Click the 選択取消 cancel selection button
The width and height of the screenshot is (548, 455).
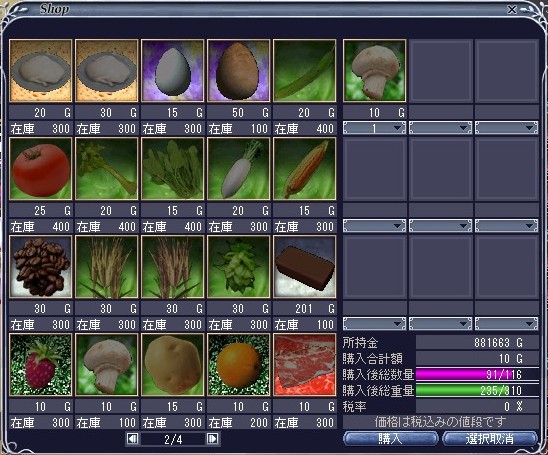point(490,438)
